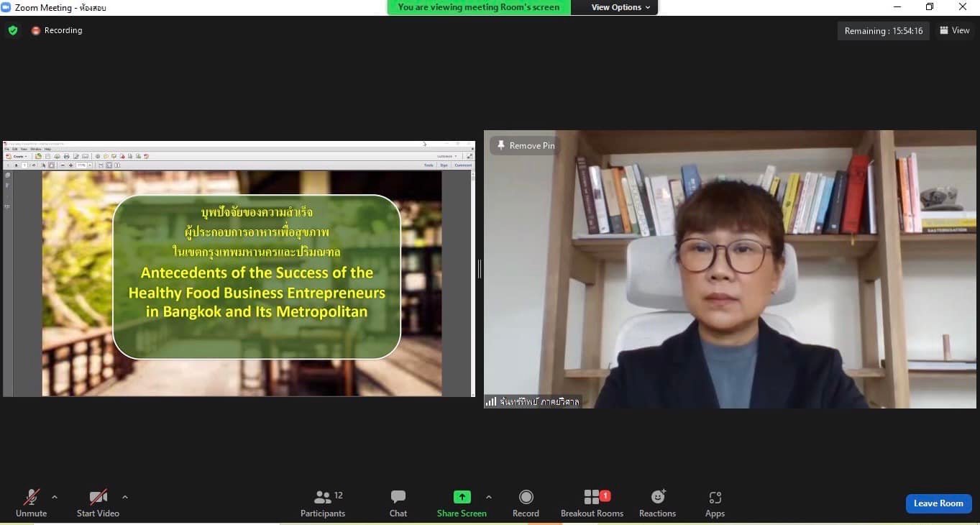The image size is (980, 525).
Task: Expand Share Screen options arrow
Action: 489,497
